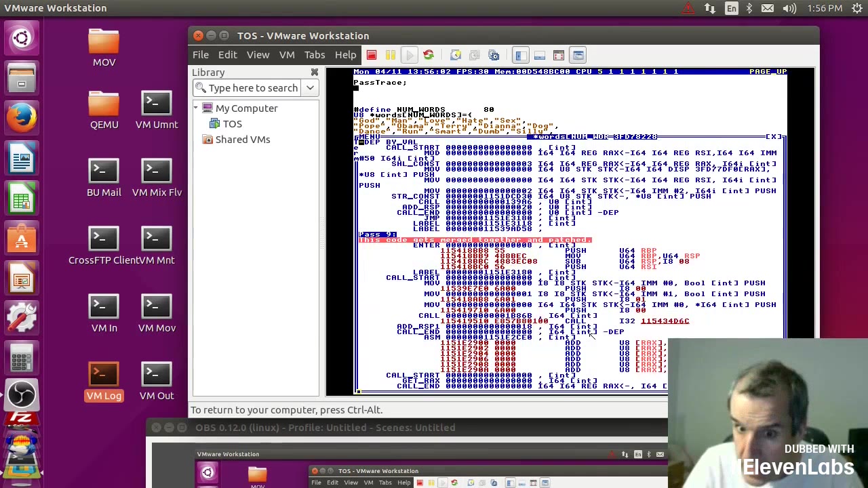Image resolution: width=868 pixels, height=488 pixels.
Task: Open the Help menu
Action: point(345,55)
